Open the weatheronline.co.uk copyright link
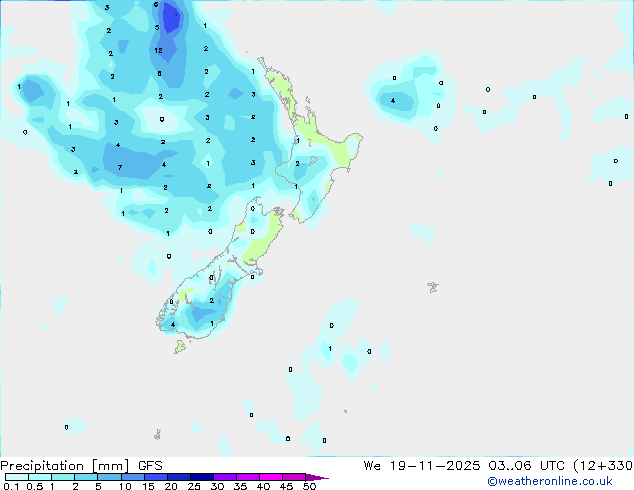 tap(550, 481)
